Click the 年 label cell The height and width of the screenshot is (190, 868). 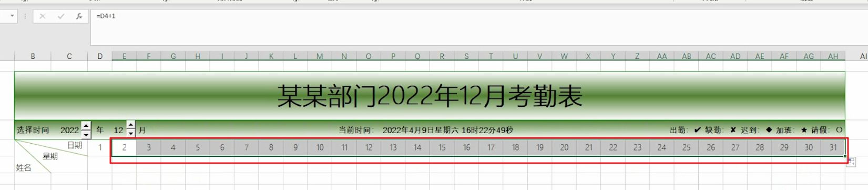tap(100, 130)
